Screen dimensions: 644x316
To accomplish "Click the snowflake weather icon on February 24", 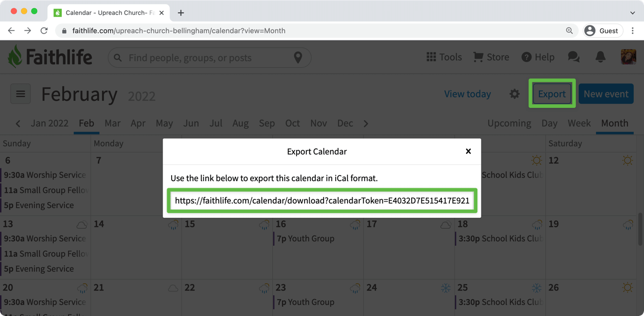I will click(x=446, y=288).
